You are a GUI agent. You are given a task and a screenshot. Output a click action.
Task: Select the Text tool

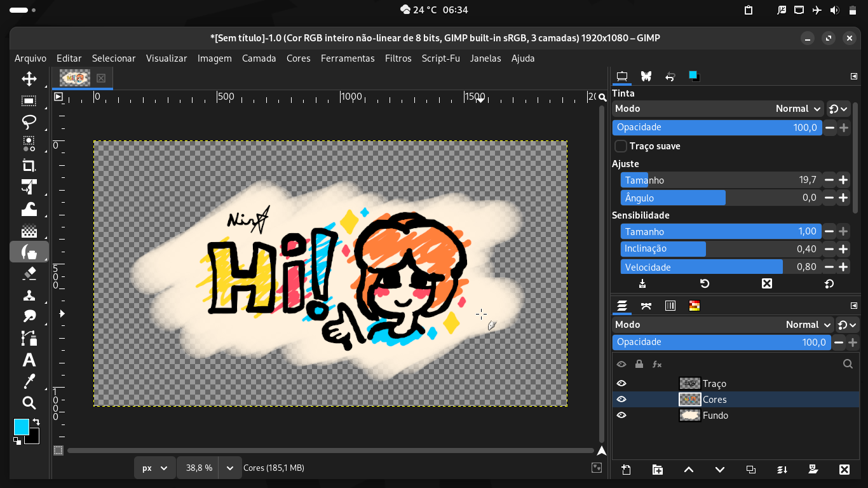(x=29, y=360)
